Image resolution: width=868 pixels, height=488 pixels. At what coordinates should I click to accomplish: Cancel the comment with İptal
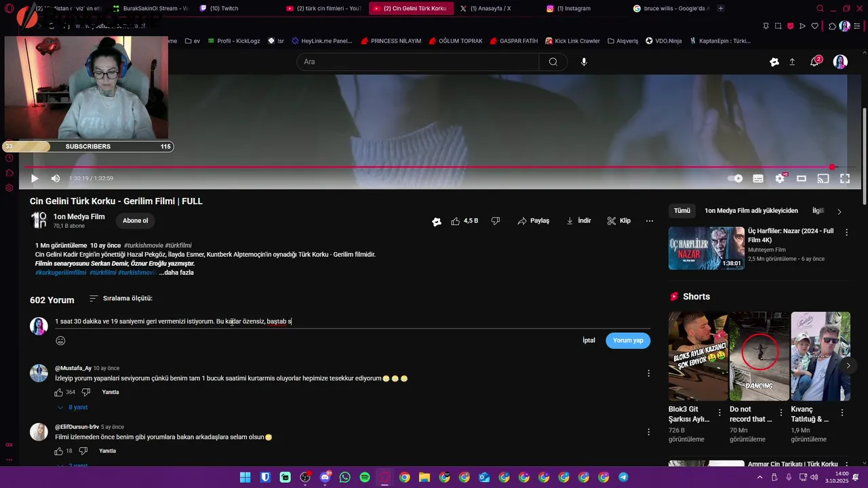point(589,340)
